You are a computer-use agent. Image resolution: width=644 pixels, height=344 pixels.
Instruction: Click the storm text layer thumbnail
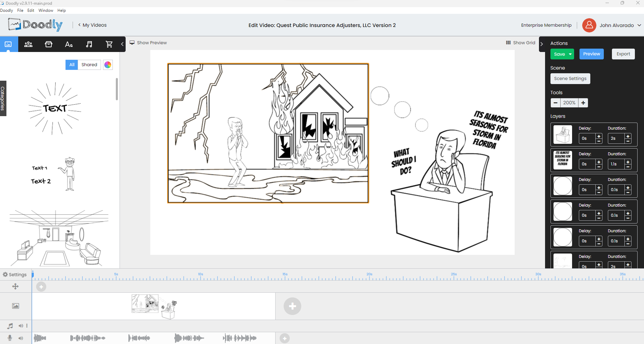tap(563, 160)
